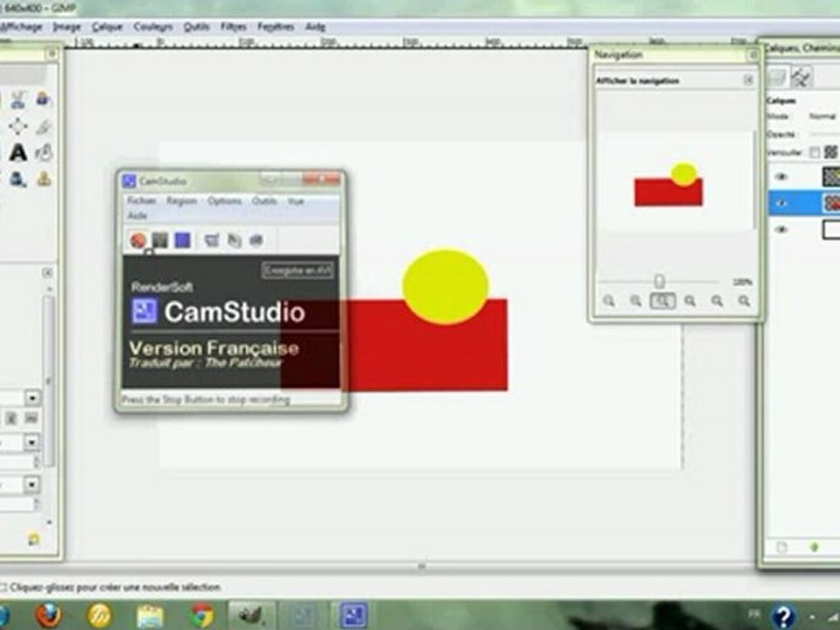This screenshot has width=840, height=630.
Task: Click the fourth CamStudio toolbar icon after Stop
Action: pyautogui.click(x=212, y=241)
